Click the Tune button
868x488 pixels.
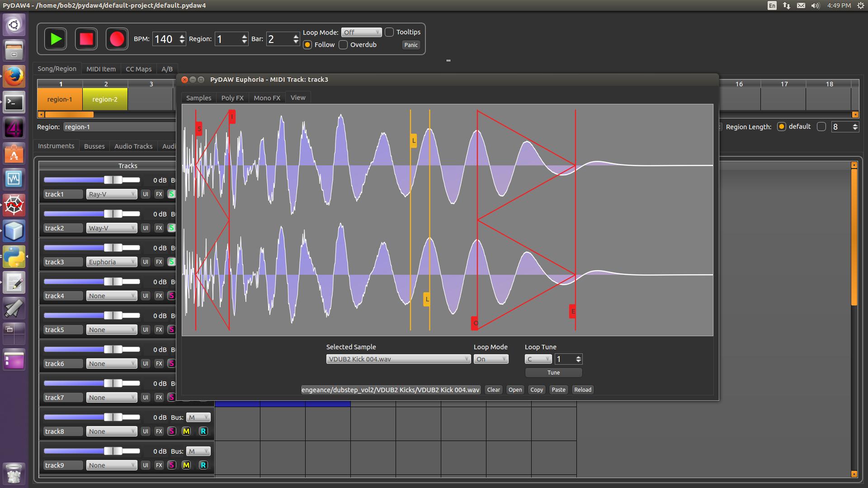point(553,372)
